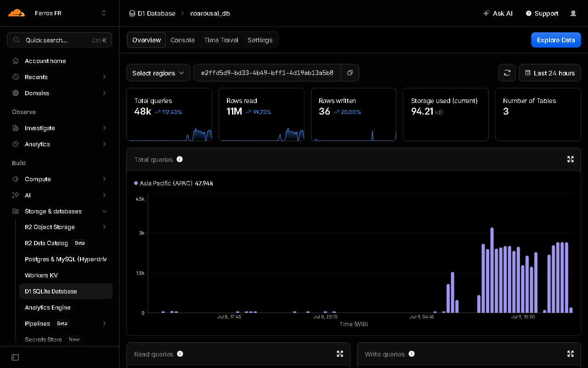The height and width of the screenshot is (368, 588).
Task: Click the noarousal_db breadcrumb
Action: (210, 13)
